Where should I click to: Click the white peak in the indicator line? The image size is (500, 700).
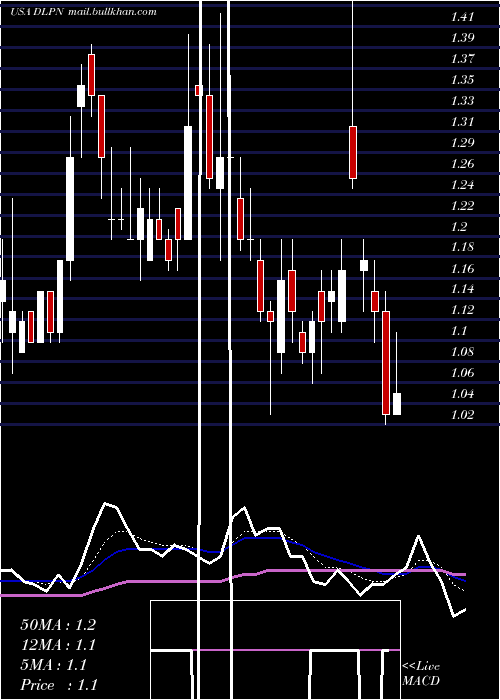pyautogui.click(x=106, y=504)
